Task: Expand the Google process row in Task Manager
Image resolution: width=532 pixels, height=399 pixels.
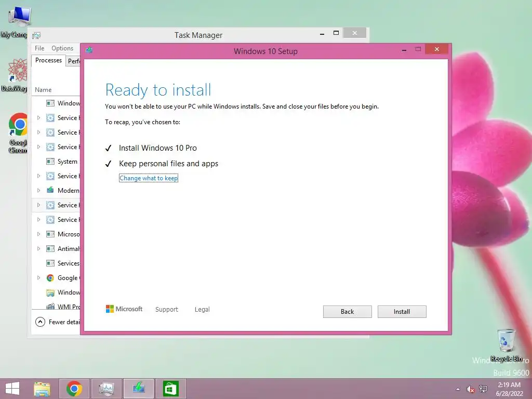Action: pyautogui.click(x=38, y=277)
